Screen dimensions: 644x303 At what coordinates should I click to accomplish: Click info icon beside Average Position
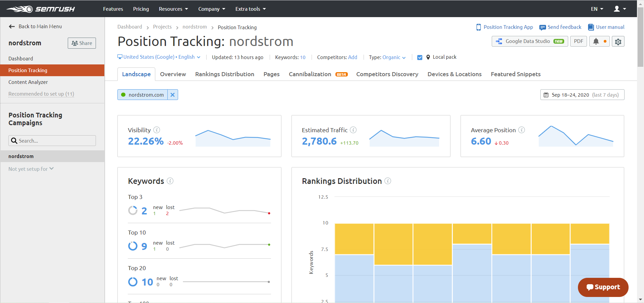tap(522, 130)
